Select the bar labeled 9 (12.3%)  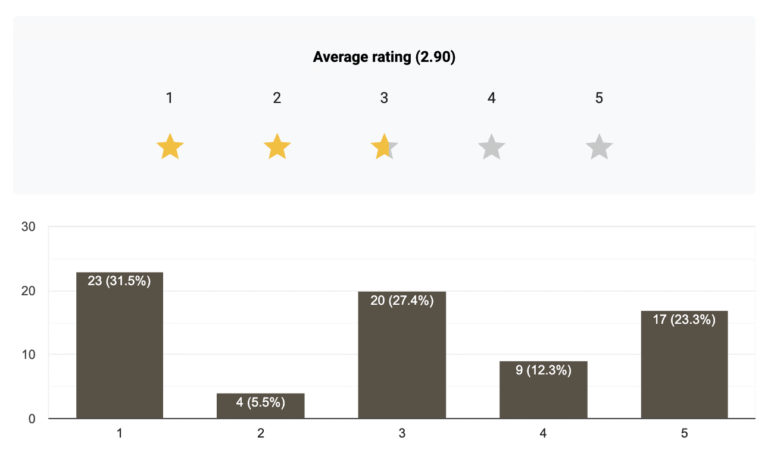point(544,389)
